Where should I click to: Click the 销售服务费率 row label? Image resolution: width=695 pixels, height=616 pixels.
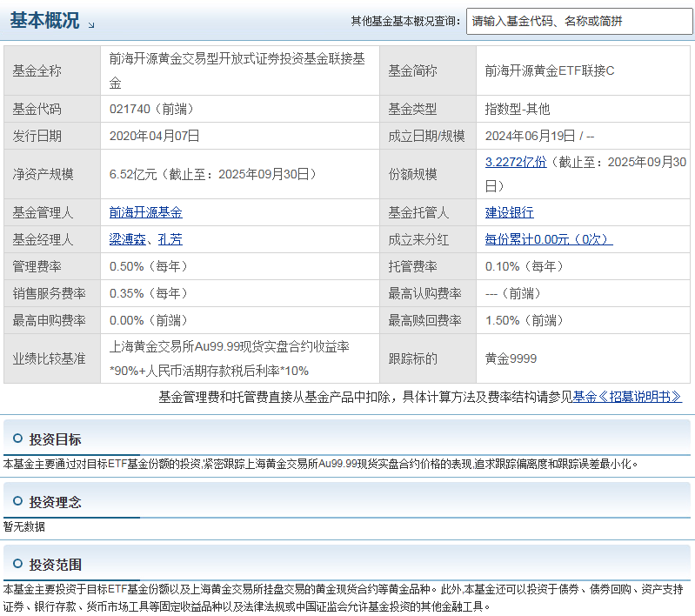pyautogui.click(x=50, y=293)
